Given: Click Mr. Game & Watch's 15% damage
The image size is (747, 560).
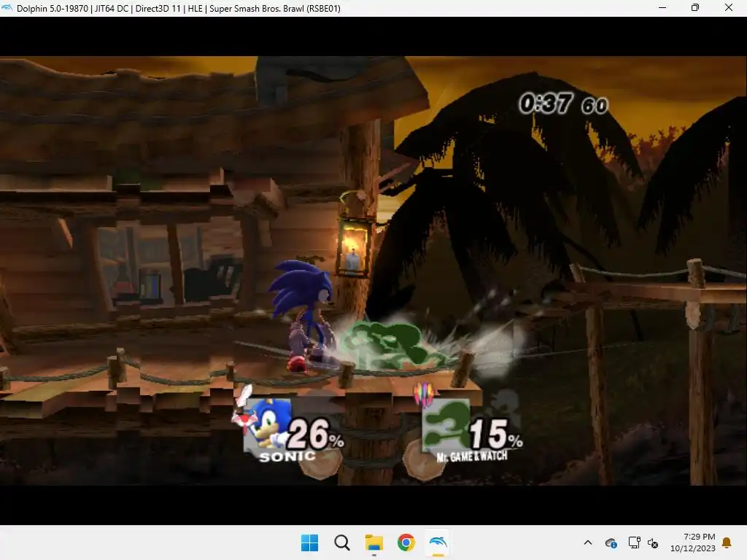Looking at the screenshot, I should click(496, 434).
